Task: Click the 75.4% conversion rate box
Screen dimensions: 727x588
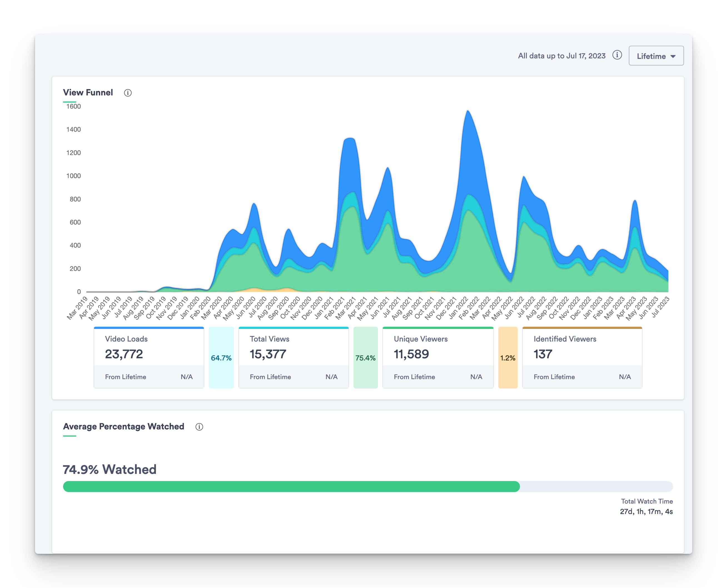Action: click(365, 358)
